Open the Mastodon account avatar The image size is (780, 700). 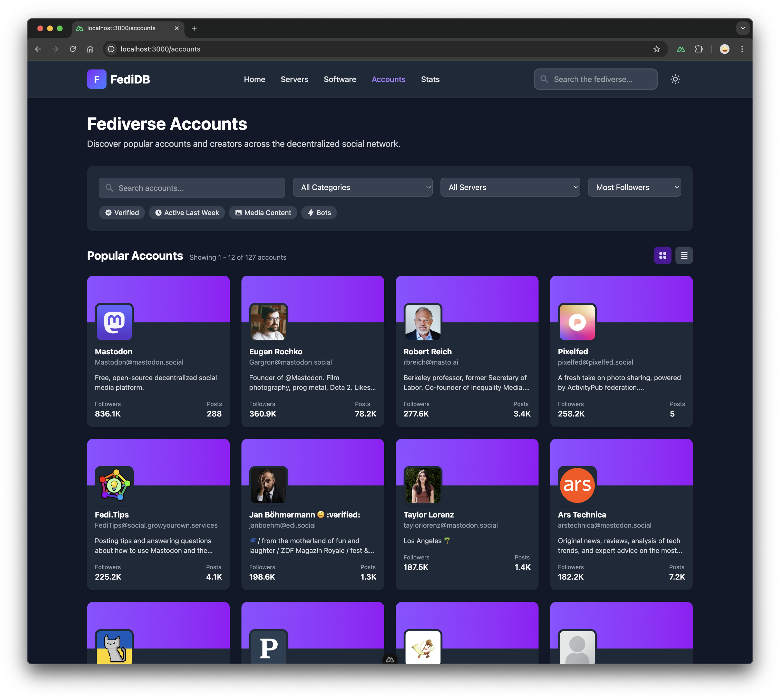114,322
